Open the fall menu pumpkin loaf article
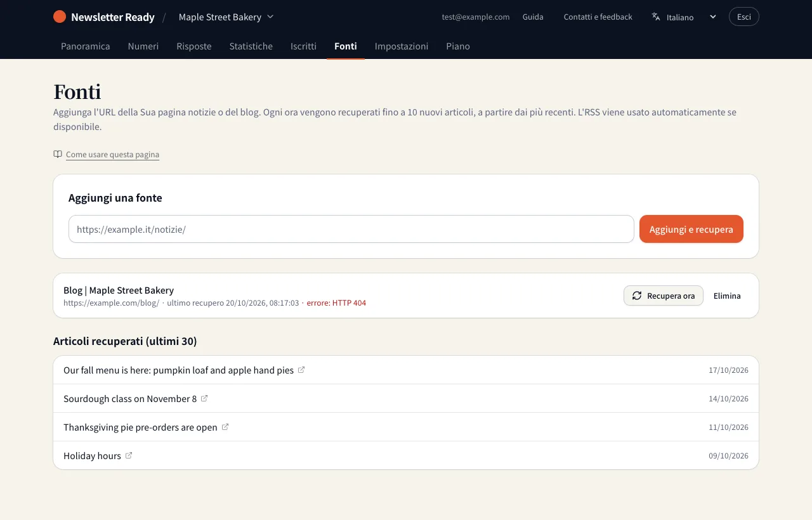The width and height of the screenshot is (812, 520). [x=179, y=370]
